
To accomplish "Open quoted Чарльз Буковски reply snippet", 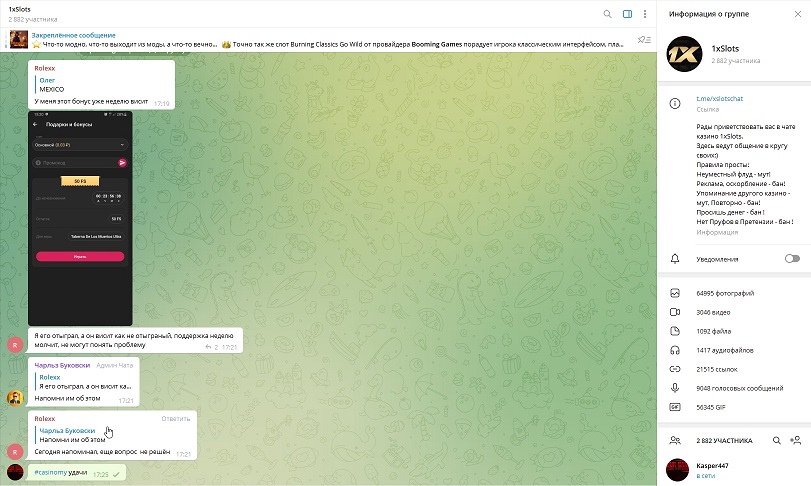I will (x=114, y=435).
